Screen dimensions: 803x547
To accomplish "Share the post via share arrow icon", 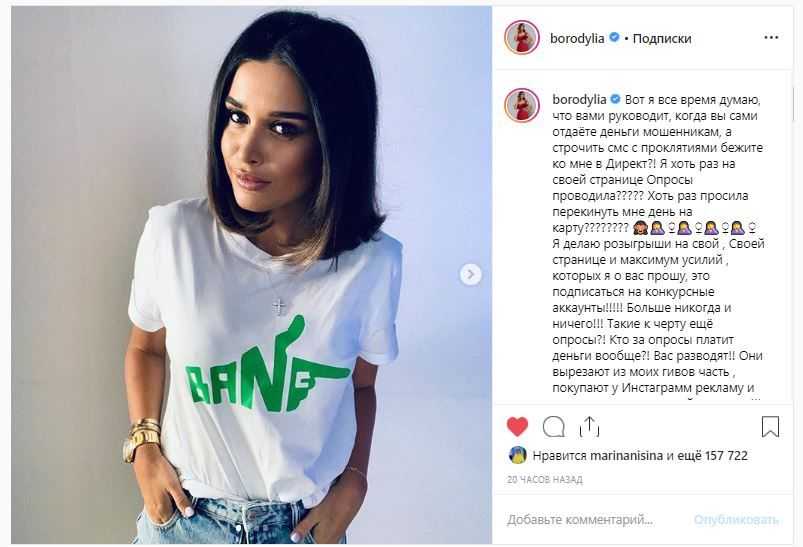I will (x=589, y=426).
